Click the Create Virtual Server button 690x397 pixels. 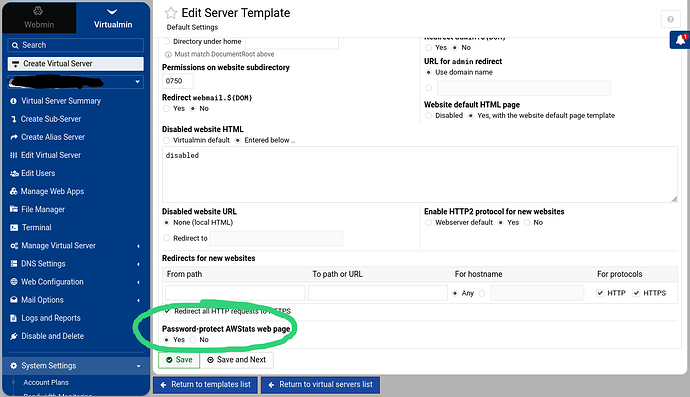click(76, 64)
